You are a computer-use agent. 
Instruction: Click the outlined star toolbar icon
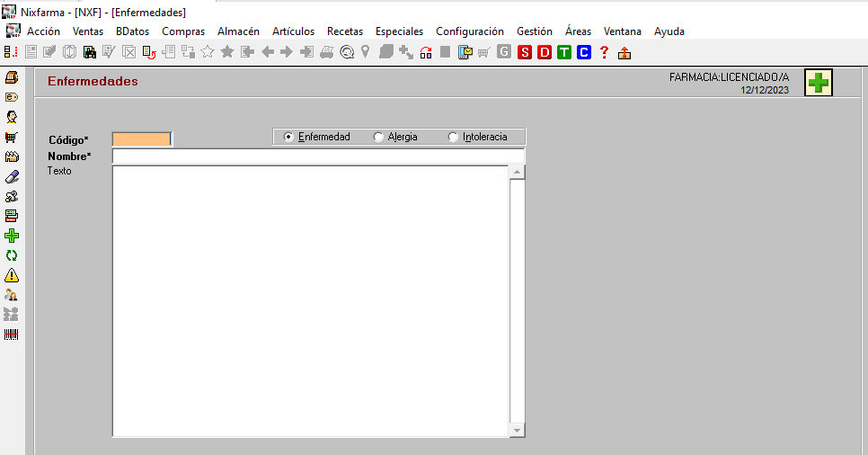tap(207, 52)
